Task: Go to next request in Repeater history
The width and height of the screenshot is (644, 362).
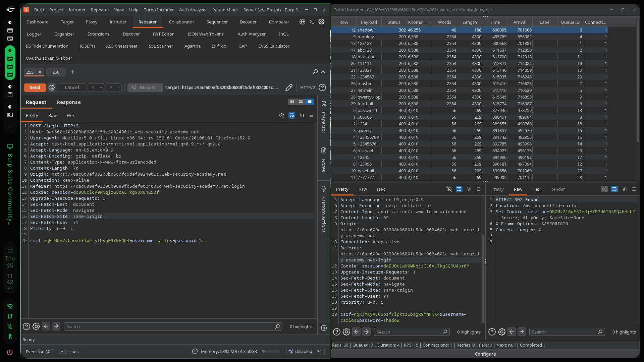Action: coord(111,87)
